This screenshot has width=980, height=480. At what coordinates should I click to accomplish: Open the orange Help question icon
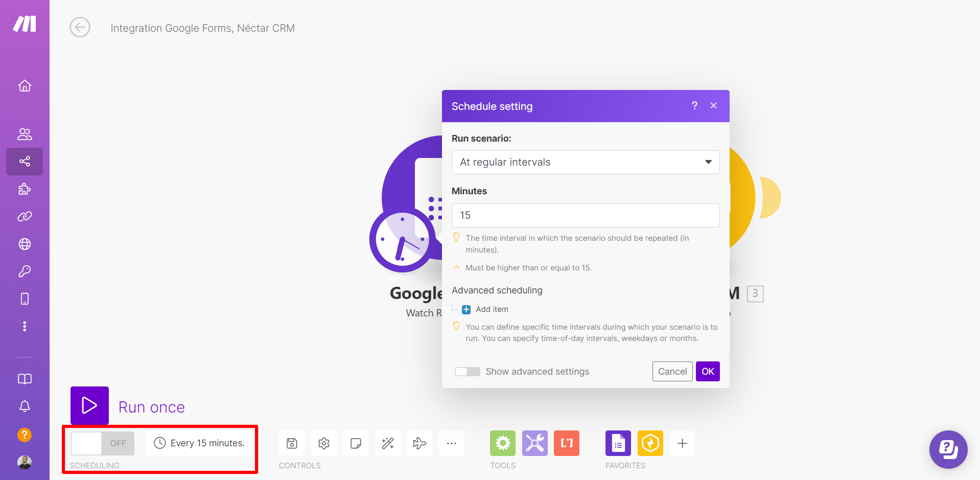25,435
